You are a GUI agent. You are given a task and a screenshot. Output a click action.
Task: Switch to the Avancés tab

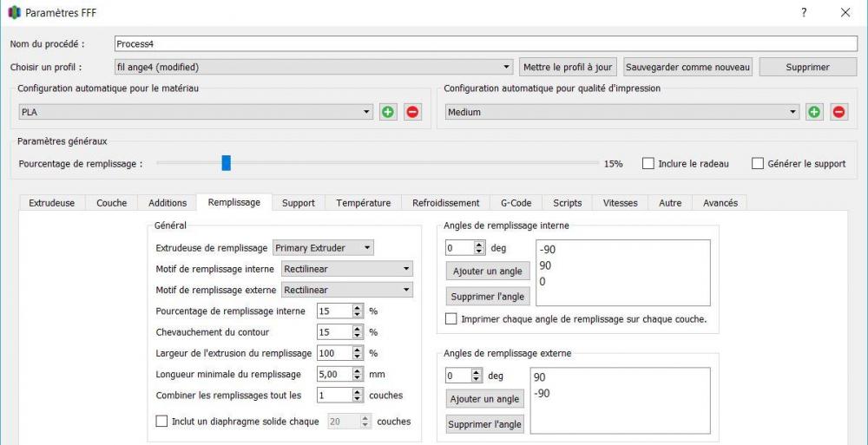720,203
